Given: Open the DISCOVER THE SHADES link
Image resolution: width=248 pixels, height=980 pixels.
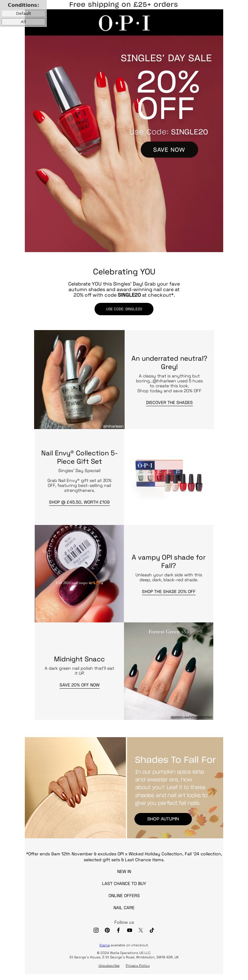Looking at the screenshot, I should click(169, 402).
